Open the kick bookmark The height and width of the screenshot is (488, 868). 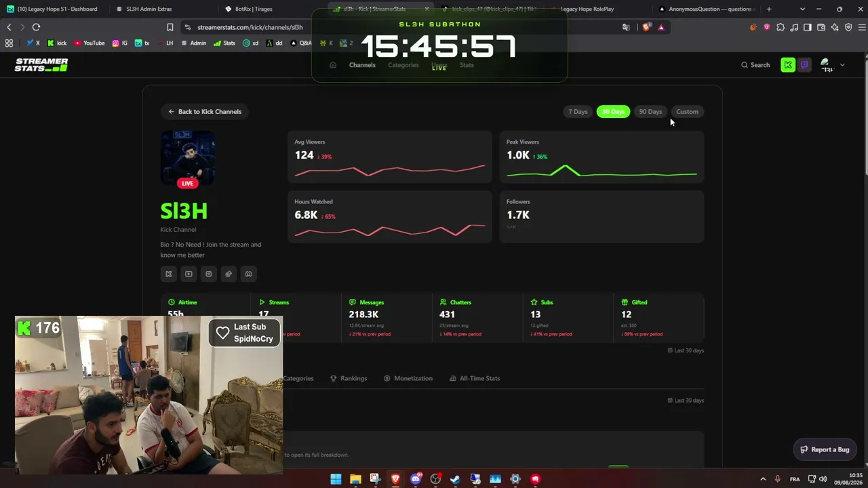coord(57,43)
